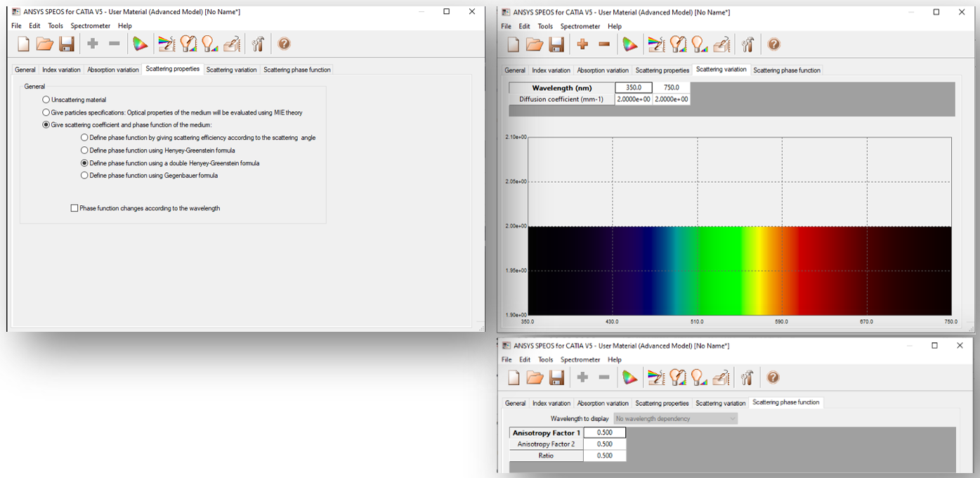Click help question icon in the spectrum graph window

tap(773, 44)
